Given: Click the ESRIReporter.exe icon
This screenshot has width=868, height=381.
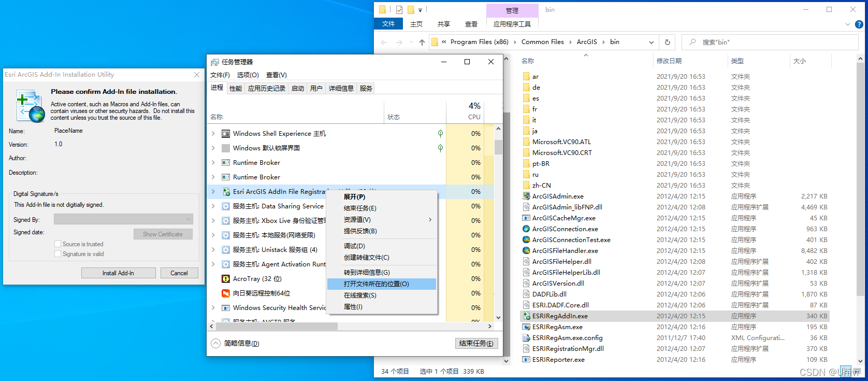Looking at the screenshot, I should tap(526, 359).
